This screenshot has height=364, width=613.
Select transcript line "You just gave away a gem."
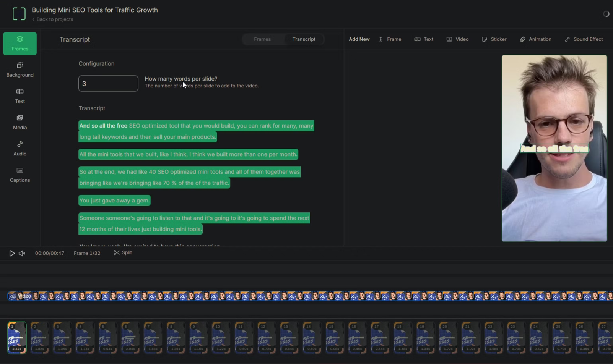coord(114,201)
